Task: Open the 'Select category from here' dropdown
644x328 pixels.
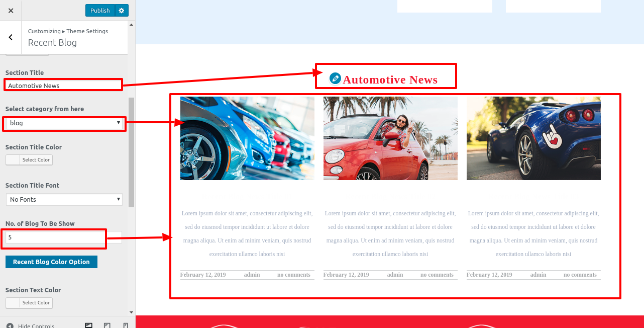Action: [64, 123]
